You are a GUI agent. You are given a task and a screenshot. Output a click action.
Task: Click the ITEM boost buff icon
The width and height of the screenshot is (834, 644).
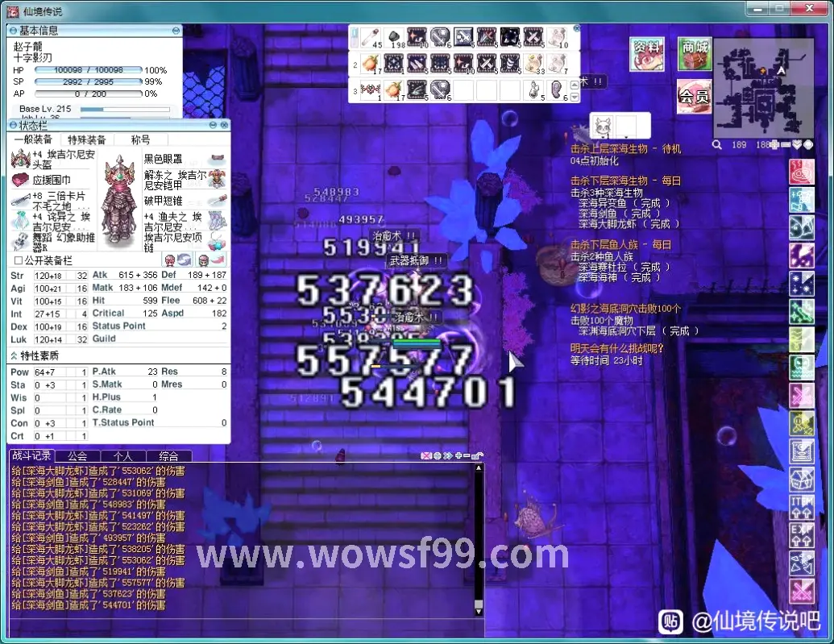(802, 509)
